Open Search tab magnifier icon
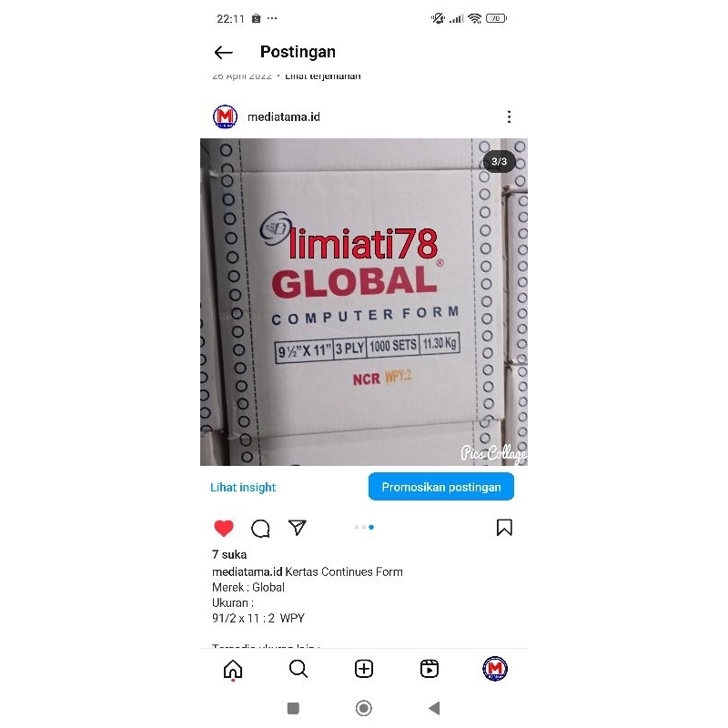Viewport: 728px width, 728px height. pyautogui.click(x=298, y=669)
